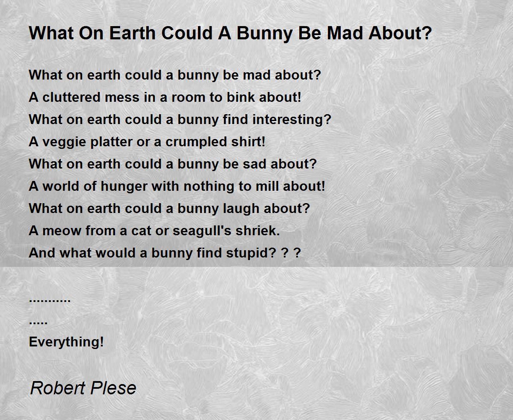Select the first line about a mad bunny
Image resolution: width=513 pixels, height=420 pixels.
pos(174,75)
